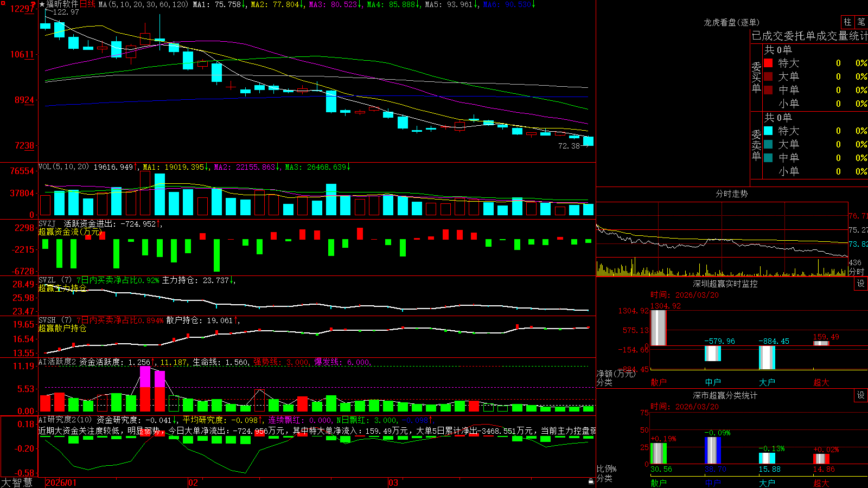Click the 38.70 中户 ratio value
This screenshot has height=488, width=868.
[716, 469]
